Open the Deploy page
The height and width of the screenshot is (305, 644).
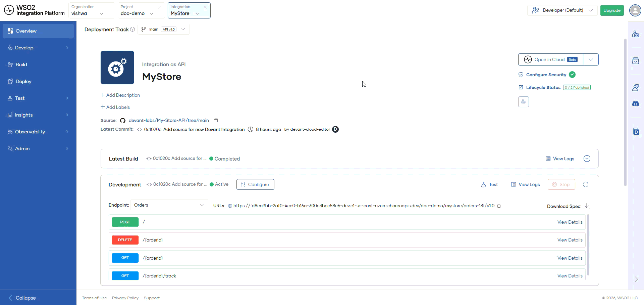38,81
